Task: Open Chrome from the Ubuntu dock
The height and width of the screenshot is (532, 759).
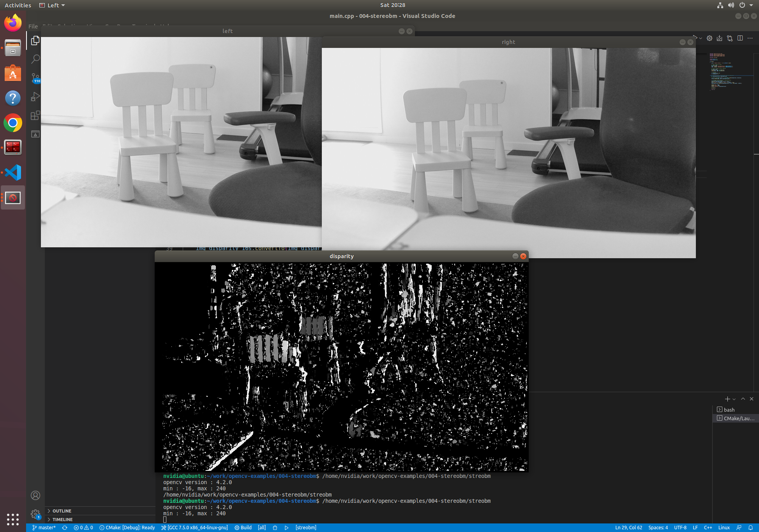Action: tap(13, 123)
